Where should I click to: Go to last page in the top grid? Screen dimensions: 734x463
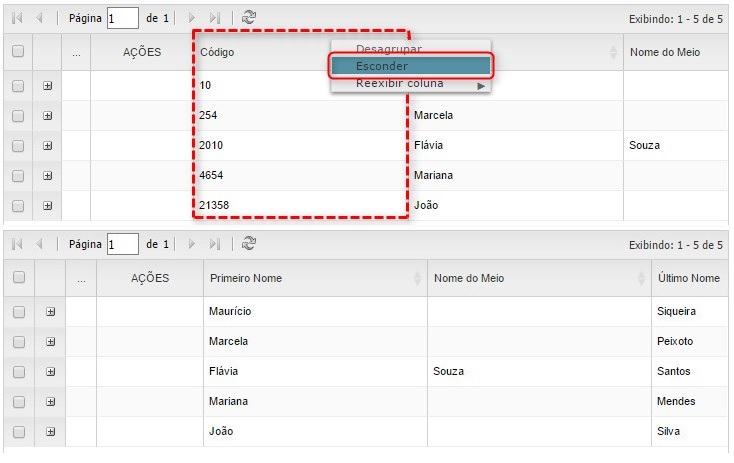214,18
